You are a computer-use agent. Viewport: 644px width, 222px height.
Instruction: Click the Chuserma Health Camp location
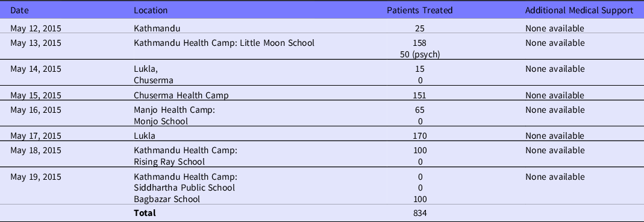[181, 95]
